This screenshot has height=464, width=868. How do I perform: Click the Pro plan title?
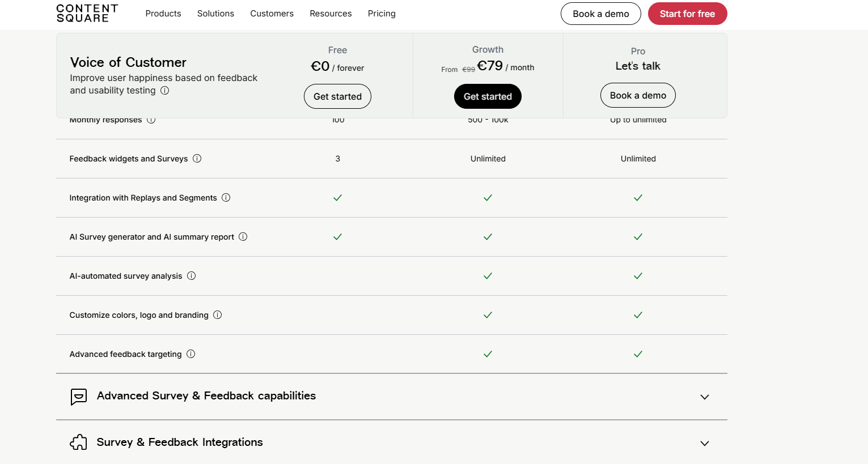[x=638, y=51]
